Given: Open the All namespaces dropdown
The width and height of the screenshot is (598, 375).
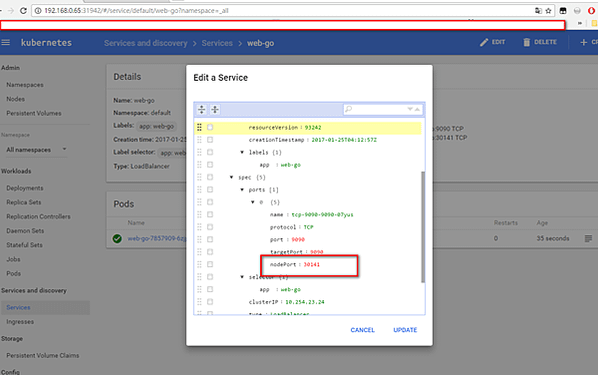Looking at the screenshot, I should (37, 150).
